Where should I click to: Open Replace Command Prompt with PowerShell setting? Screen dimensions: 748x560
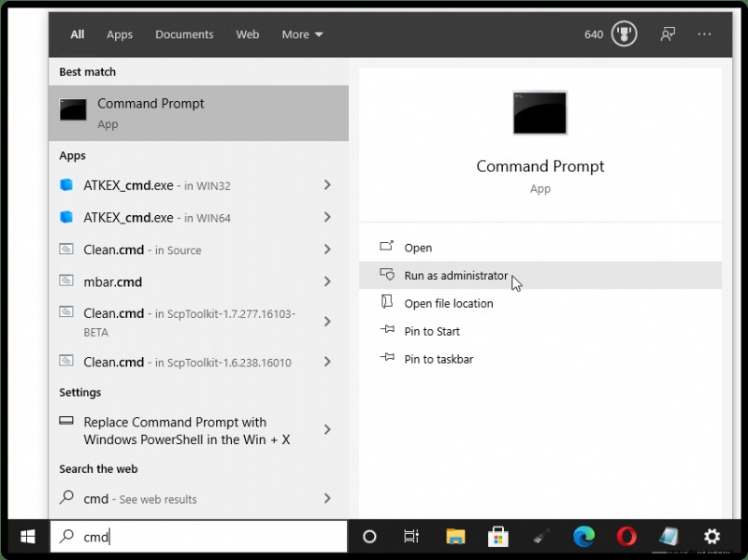198,430
